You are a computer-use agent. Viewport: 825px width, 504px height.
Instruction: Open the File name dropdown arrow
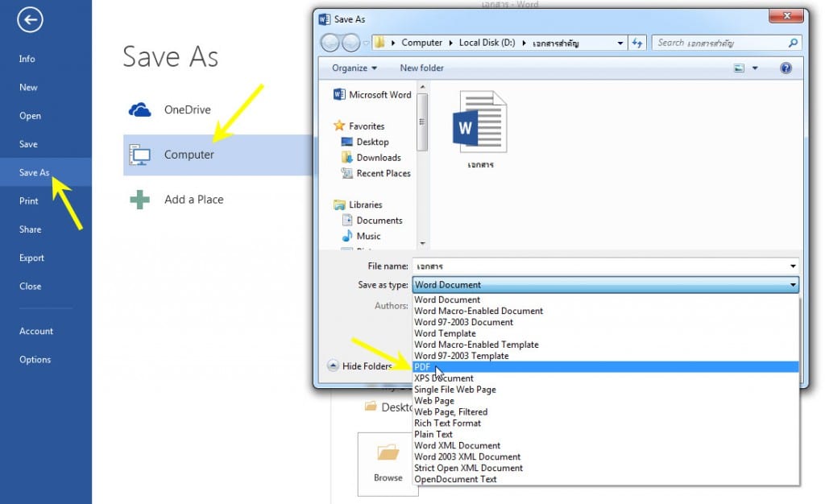[793, 266]
